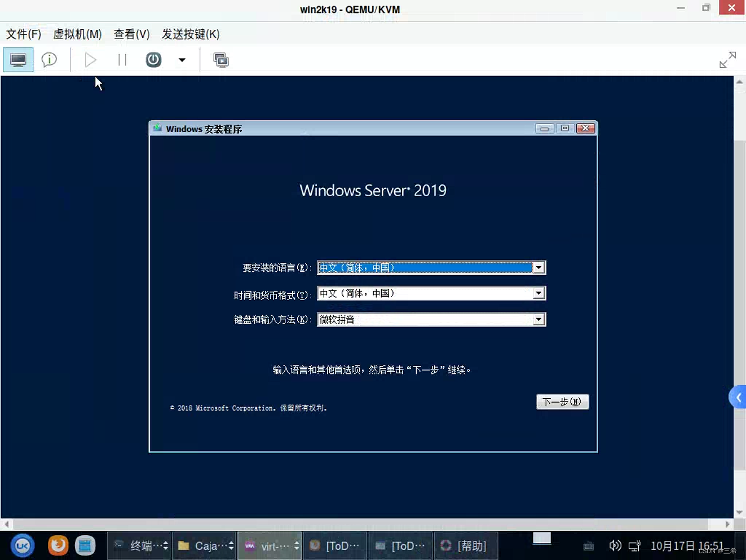This screenshot has height=560, width=746.
Task: Expand the shutdown options dropdown arrow
Action: pos(182,60)
